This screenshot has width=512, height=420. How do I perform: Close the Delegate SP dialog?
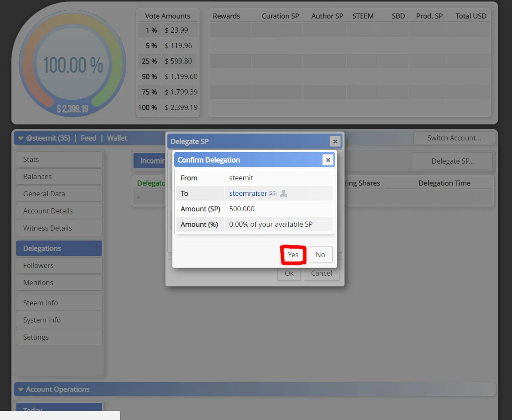click(335, 142)
